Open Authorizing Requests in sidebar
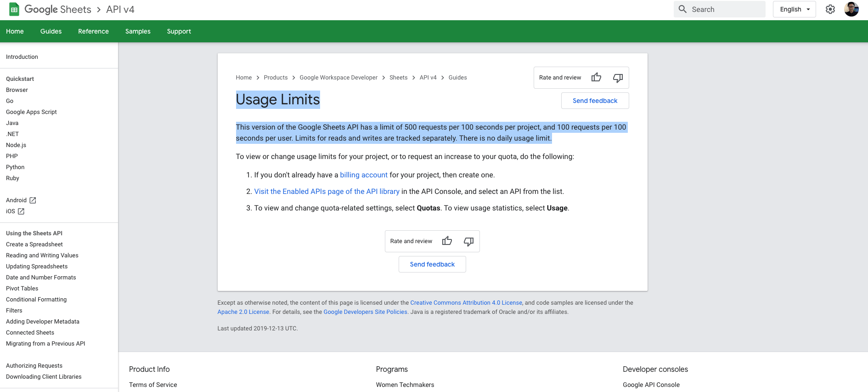Screen dimensions: 868x392 pos(34,366)
